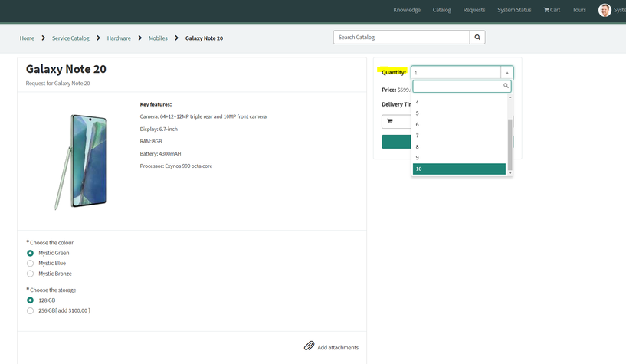626x364 pixels.
Task: Choose quantity 7 in the dropdown list
Action: pos(459,136)
